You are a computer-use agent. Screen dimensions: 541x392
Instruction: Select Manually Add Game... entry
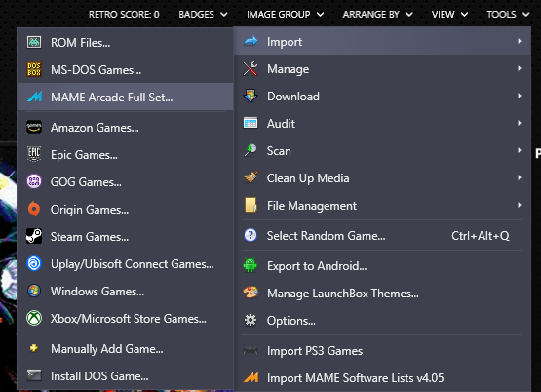coord(125,348)
